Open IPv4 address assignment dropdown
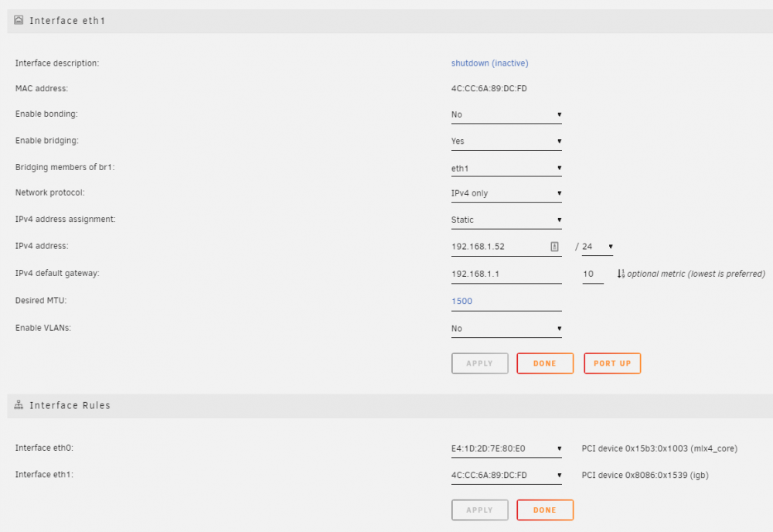 point(506,220)
